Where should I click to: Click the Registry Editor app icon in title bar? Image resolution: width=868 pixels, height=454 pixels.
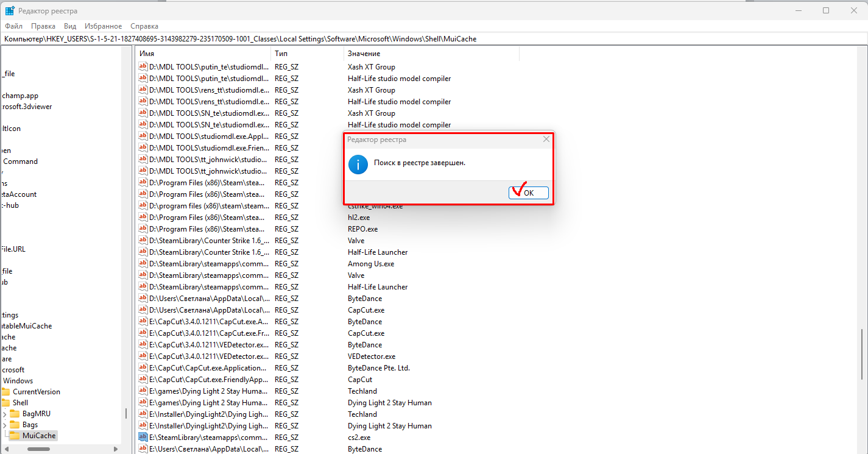tap(10, 11)
